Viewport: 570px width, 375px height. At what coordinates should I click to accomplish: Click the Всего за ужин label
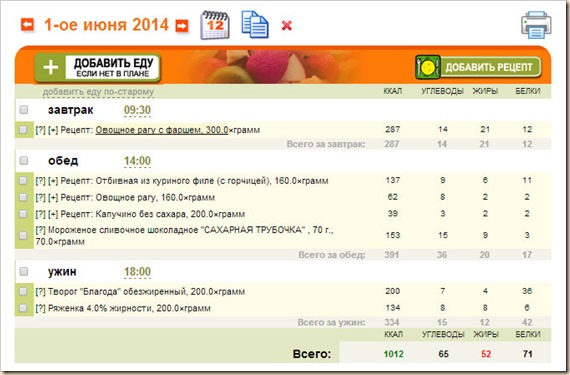pos(332,323)
